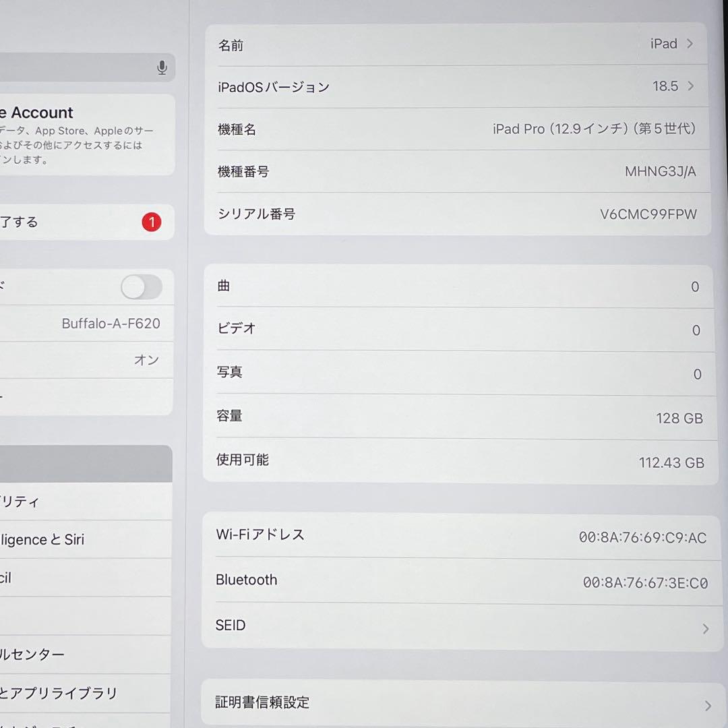Tap the red "1" notification badge
The width and height of the screenshot is (728, 728).
point(151,222)
